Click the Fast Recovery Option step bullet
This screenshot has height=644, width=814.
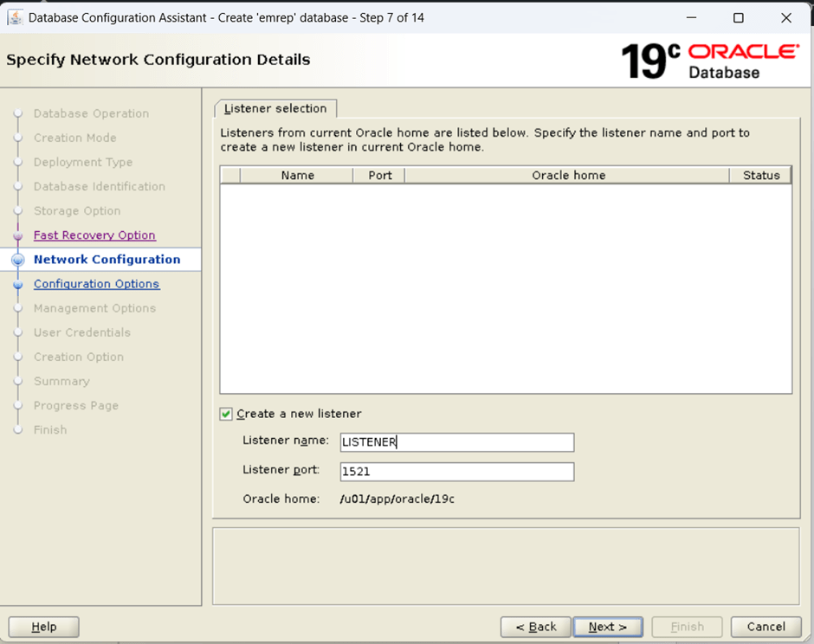click(x=17, y=236)
